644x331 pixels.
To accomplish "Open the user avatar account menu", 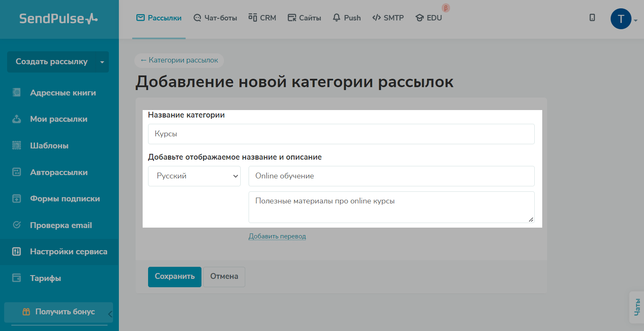I will tap(621, 19).
